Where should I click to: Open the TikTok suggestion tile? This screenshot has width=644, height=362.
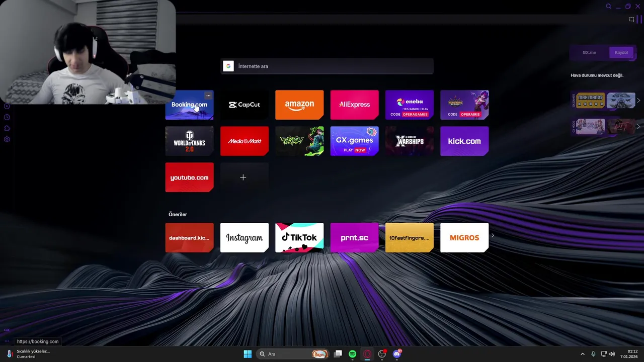pyautogui.click(x=299, y=238)
